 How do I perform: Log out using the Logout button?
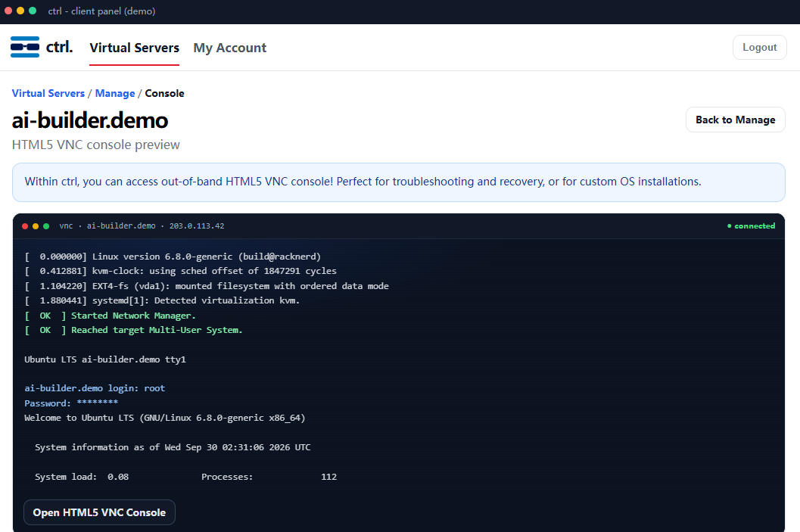pyautogui.click(x=760, y=47)
